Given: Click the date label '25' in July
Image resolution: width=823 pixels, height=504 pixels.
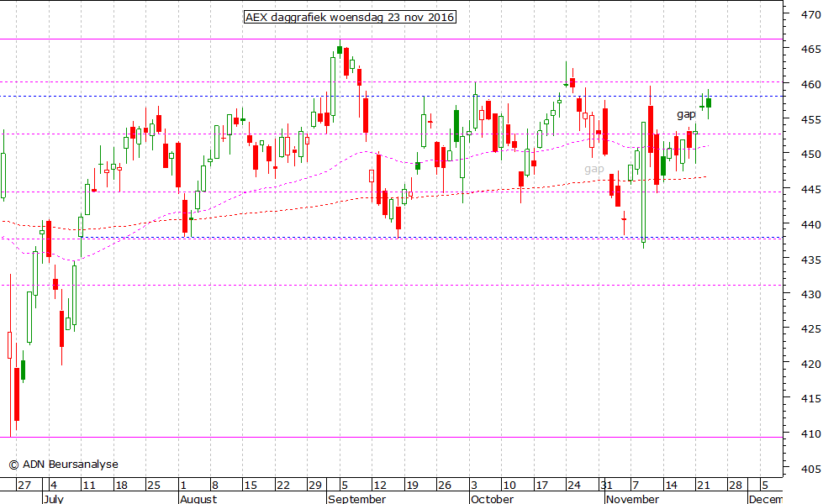Looking at the screenshot, I should [153, 486].
